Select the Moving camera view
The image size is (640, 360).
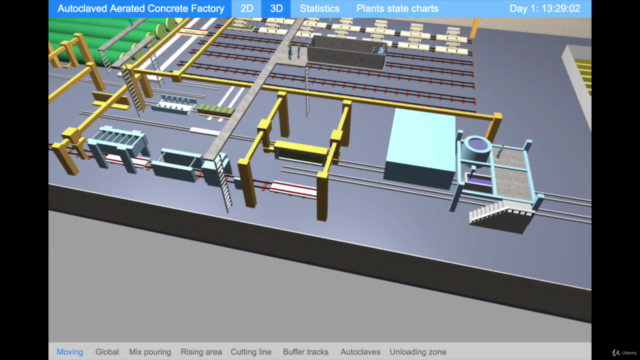click(70, 352)
